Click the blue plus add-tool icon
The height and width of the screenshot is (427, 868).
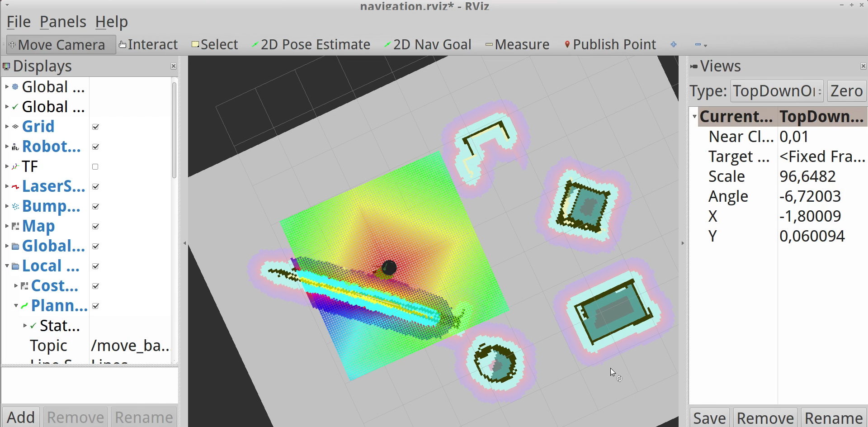point(674,45)
